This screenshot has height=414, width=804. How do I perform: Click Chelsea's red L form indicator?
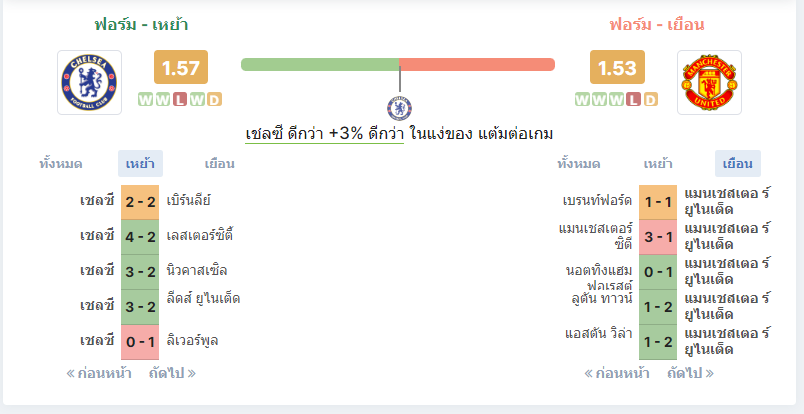(179, 100)
